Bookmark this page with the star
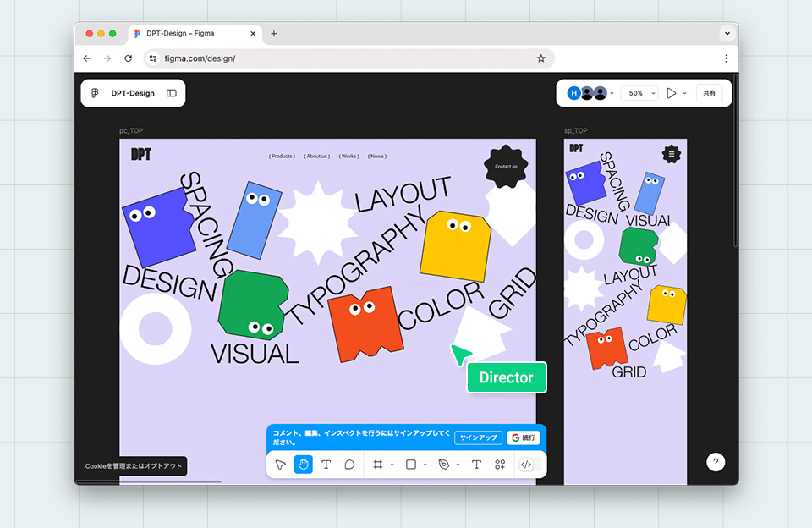The height and width of the screenshot is (528, 812). (541, 58)
